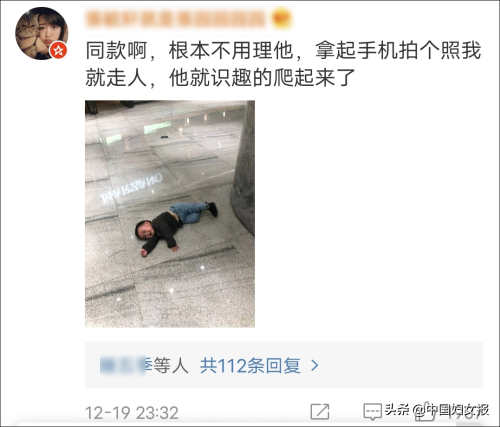The image size is (500, 427).
Task: Click empty area of gray reply summary box
Action: (400, 365)
